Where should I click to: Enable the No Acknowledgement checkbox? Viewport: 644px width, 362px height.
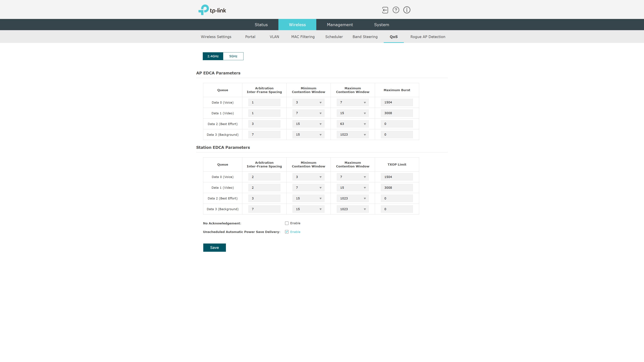click(x=287, y=223)
